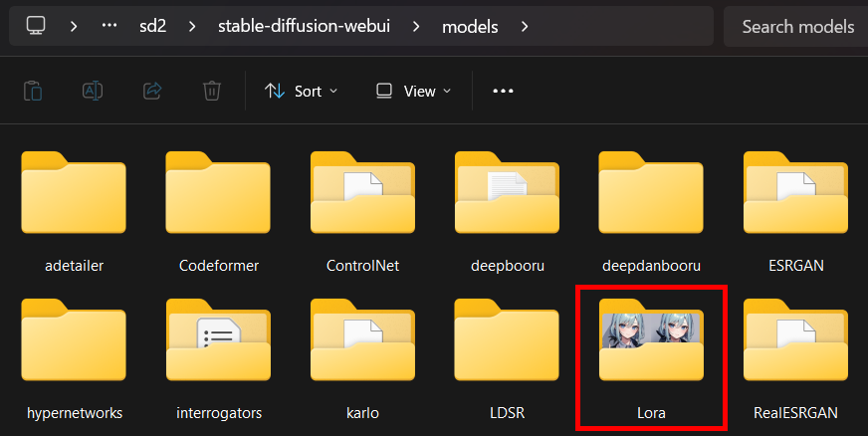The image size is (868, 436).
Task: Click the Rename icon in toolbar
Action: click(93, 91)
